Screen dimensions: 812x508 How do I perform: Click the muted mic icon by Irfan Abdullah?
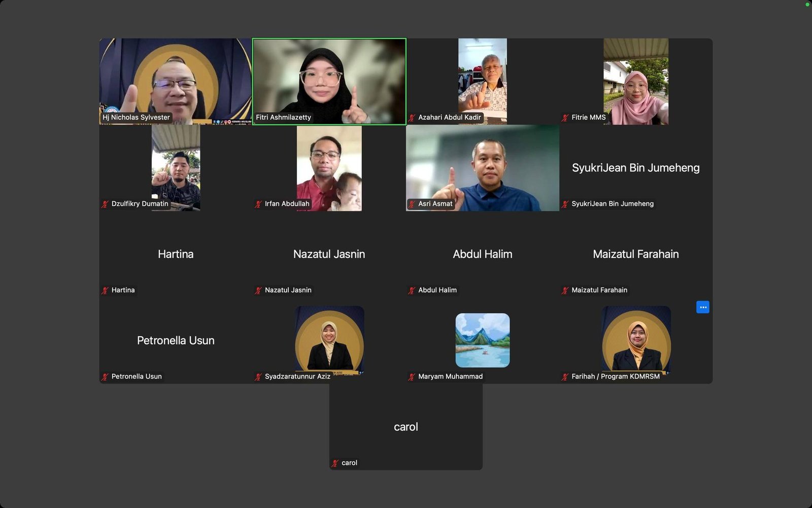click(x=258, y=204)
